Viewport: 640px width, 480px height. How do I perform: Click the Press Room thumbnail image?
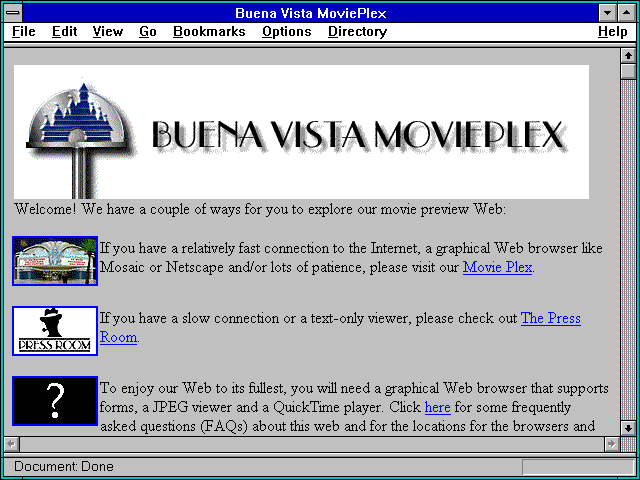click(55, 331)
